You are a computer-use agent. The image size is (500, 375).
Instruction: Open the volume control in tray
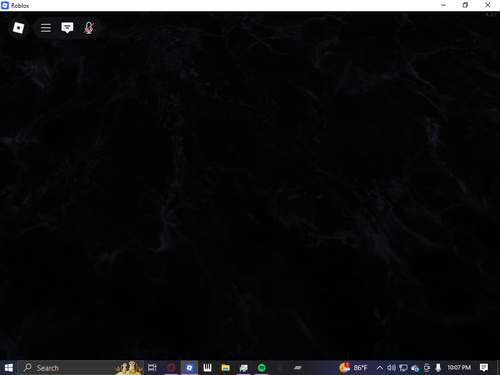pos(392,368)
